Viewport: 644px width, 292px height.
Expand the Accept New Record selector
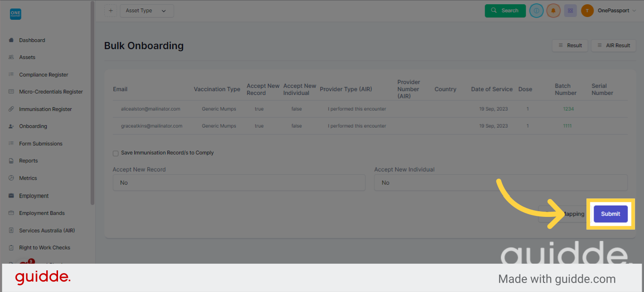(239, 183)
